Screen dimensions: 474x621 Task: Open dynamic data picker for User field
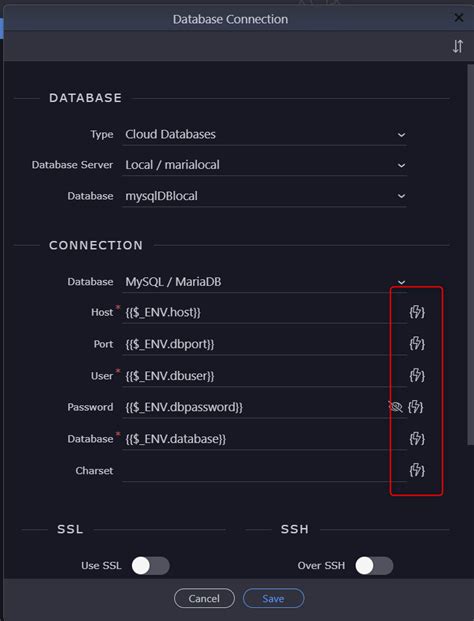pyautogui.click(x=417, y=375)
